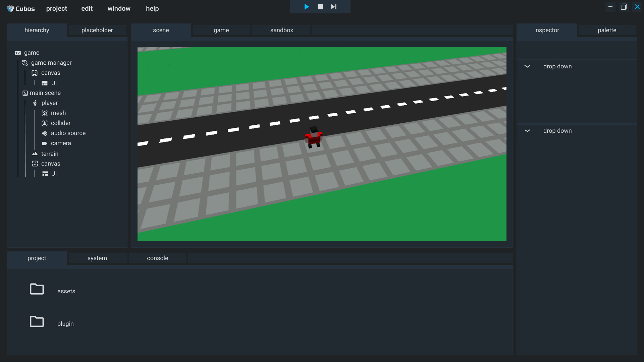644x362 pixels.
Task: Select 'game' root node text
Action: (x=32, y=53)
